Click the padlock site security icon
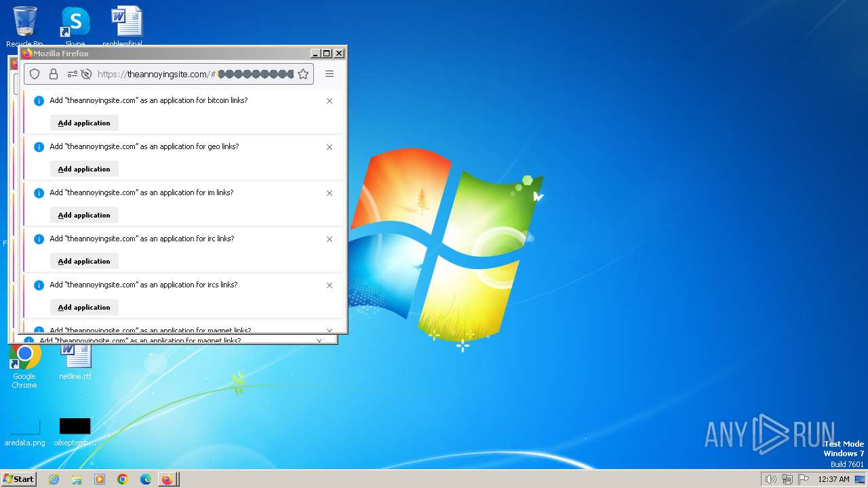 (54, 74)
